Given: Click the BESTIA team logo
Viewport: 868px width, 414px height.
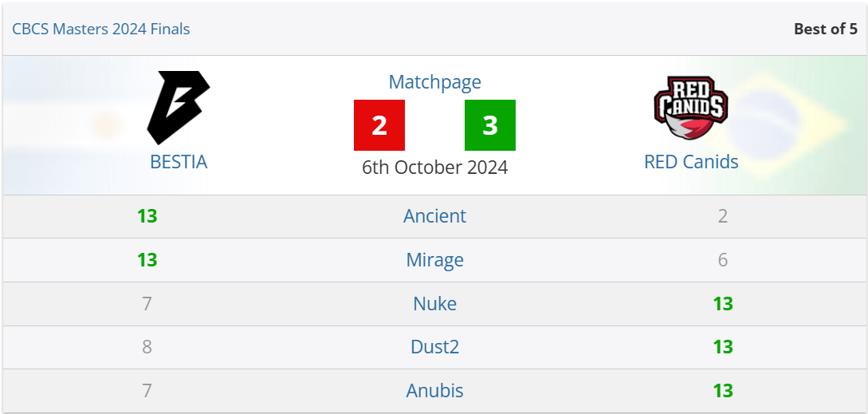Looking at the screenshot, I should tap(179, 107).
